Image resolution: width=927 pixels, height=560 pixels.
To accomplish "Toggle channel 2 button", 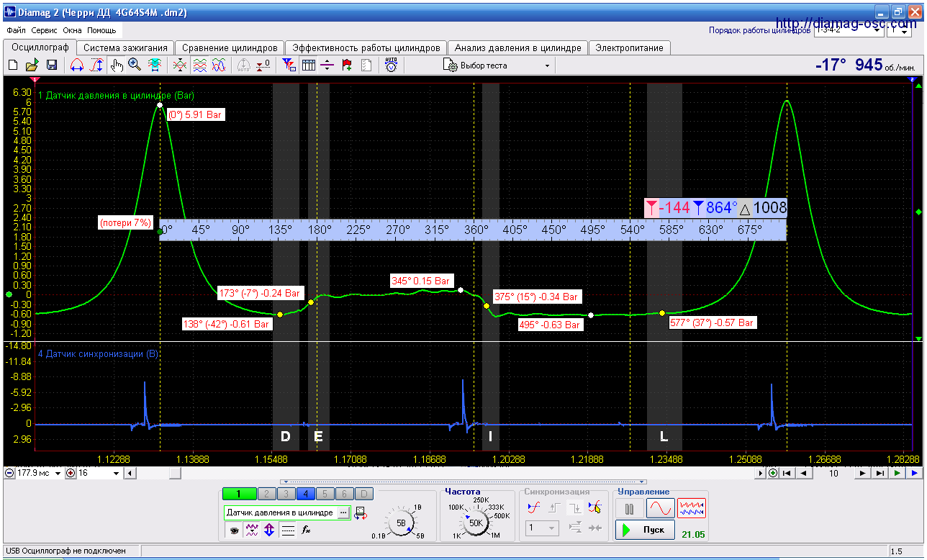I will pyautogui.click(x=266, y=494).
